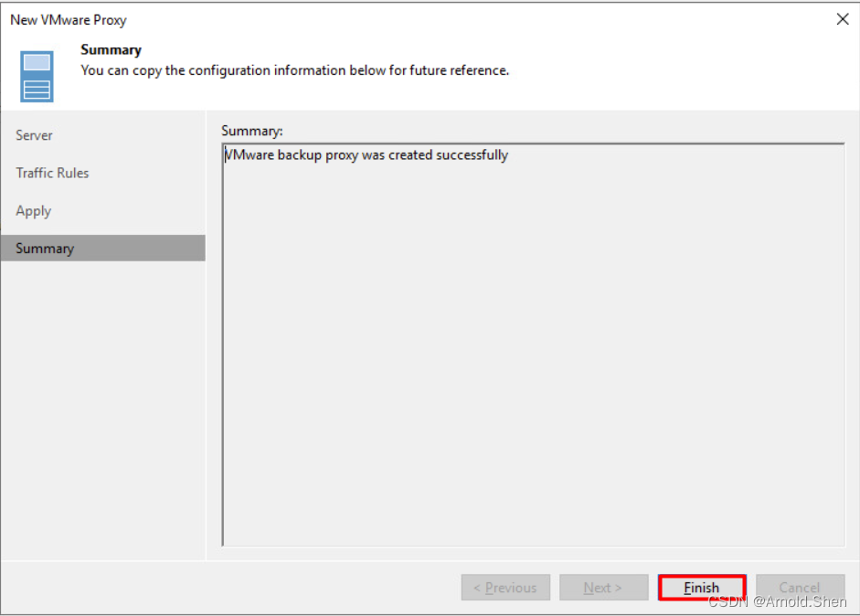Screen dimensions: 860x616
Task: Select the Summary wizard step
Action: [103, 248]
